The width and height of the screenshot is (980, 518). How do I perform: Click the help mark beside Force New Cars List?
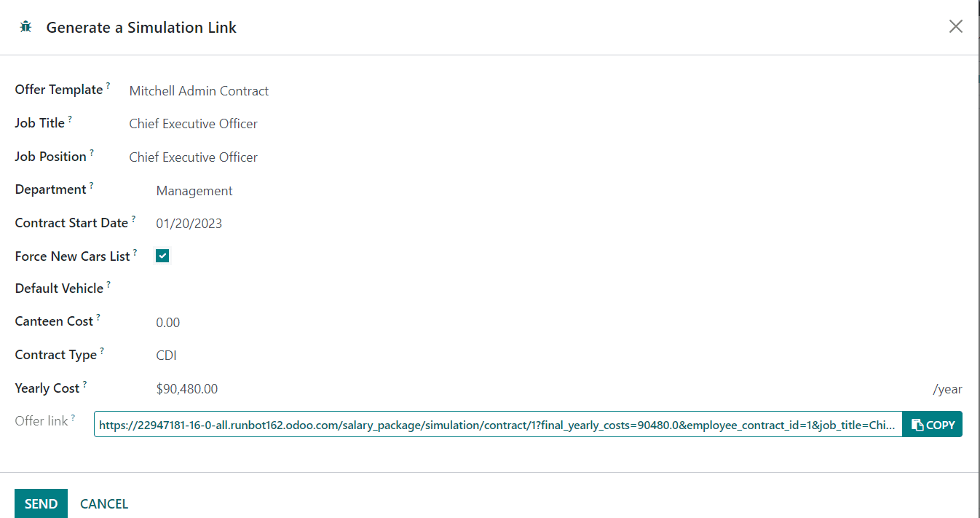pyautogui.click(x=135, y=253)
